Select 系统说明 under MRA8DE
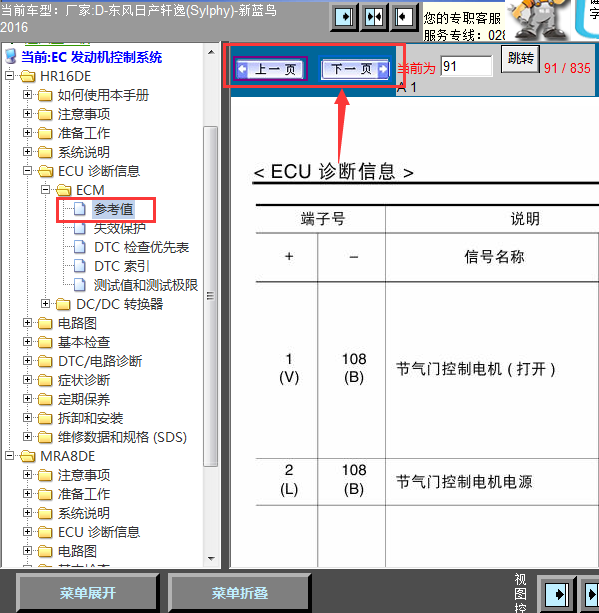Image resolution: width=599 pixels, height=613 pixels. point(84,513)
